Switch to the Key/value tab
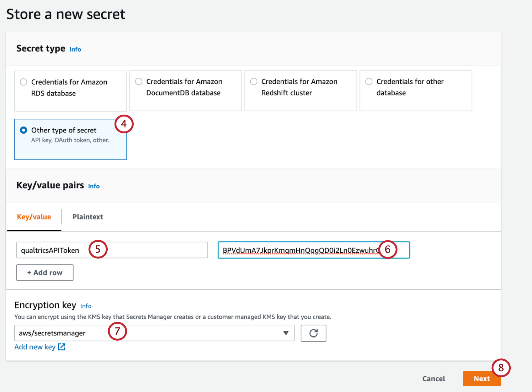 [x=34, y=217]
